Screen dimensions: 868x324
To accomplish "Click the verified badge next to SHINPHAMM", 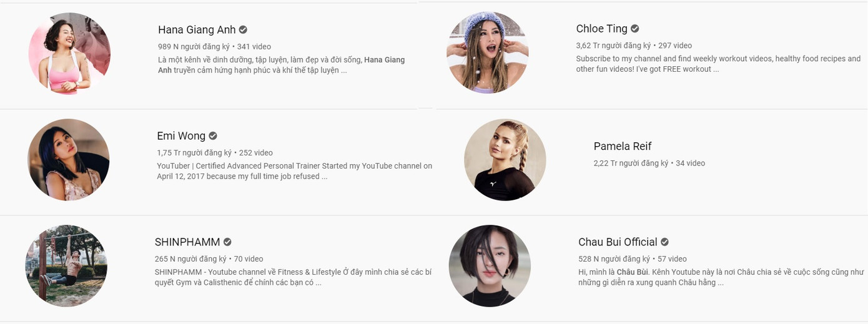I will tap(227, 242).
